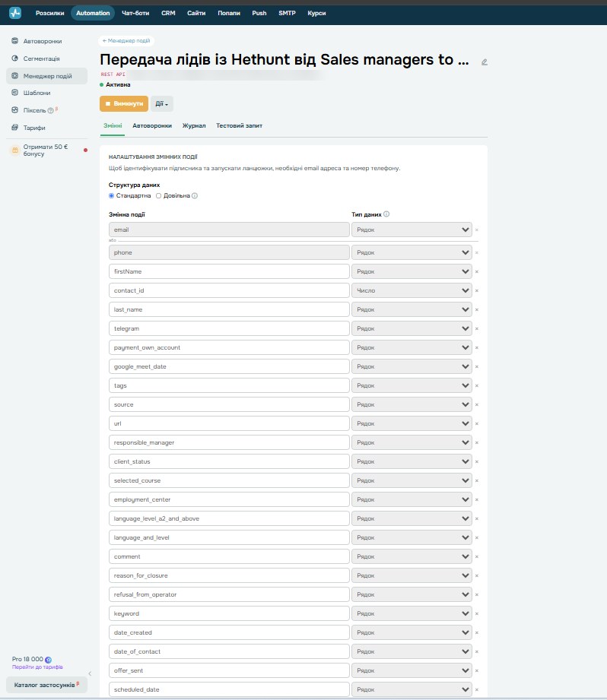Remove the last_name variable row

pos(477,309)
